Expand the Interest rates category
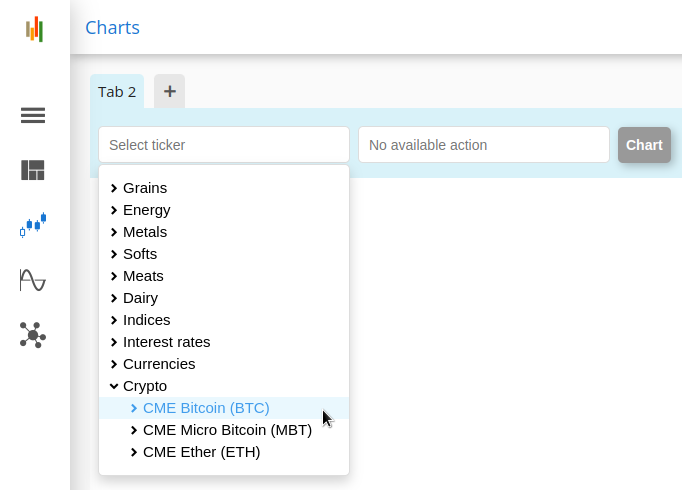Screen dimensions: 682x490 (160, 342)
